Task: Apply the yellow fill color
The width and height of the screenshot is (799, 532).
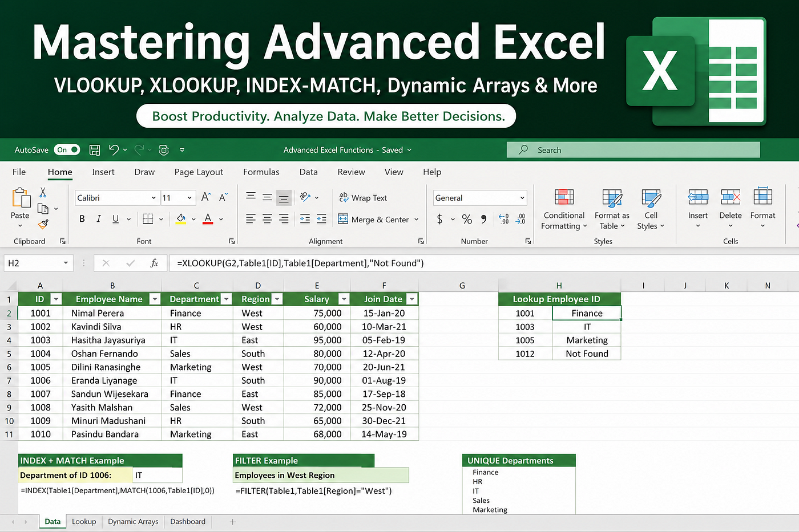Action: click(181, 219)
